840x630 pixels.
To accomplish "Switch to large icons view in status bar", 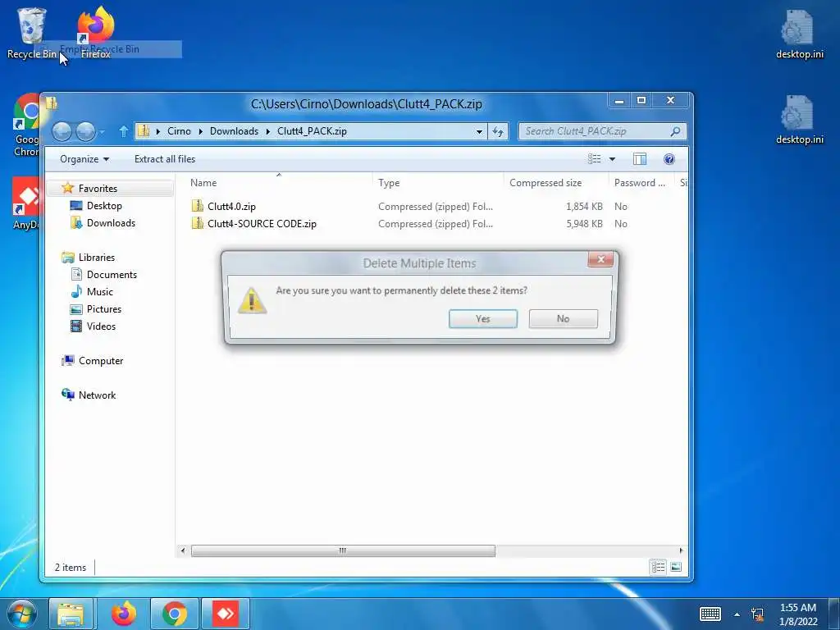I will 676,568.
